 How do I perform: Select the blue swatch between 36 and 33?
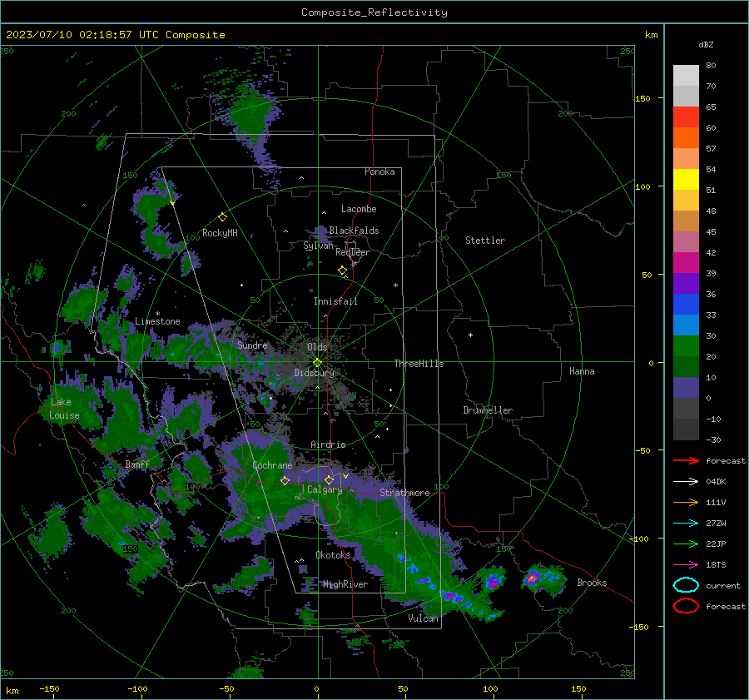point(686,305)
